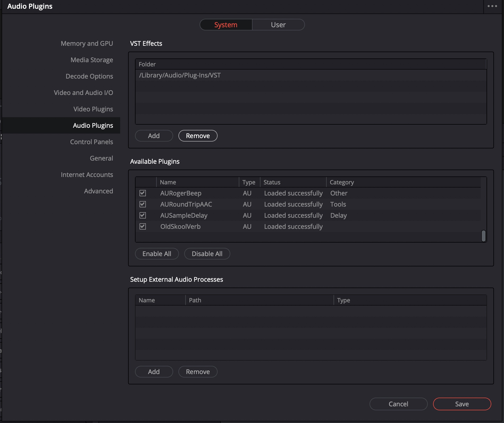Select the OldSkoolVerb plugin name
Screen dimensions: 504x423
click(180, 226)
